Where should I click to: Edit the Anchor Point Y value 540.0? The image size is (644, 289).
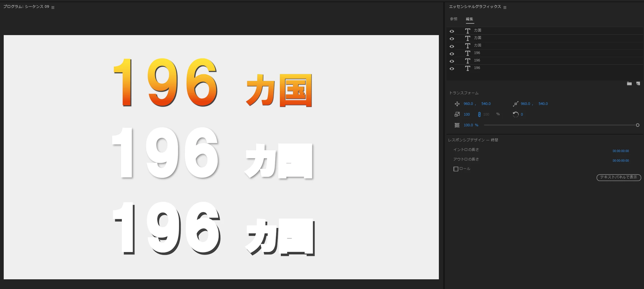[x=543, y=104]
